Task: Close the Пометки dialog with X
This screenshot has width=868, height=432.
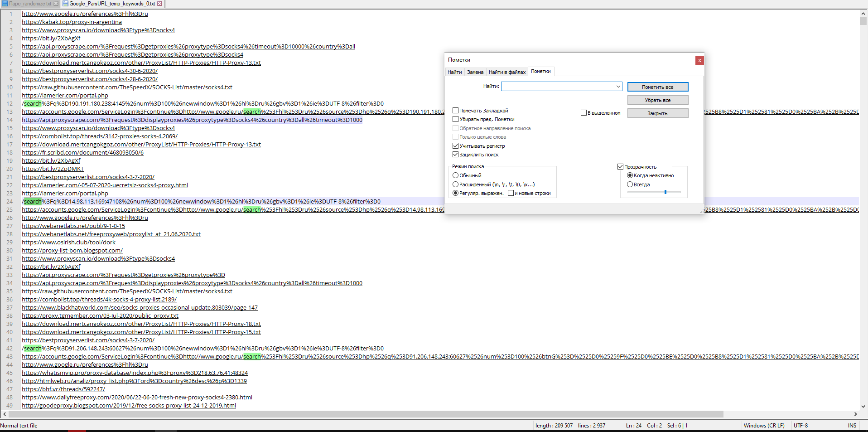Action: (699, 60)
